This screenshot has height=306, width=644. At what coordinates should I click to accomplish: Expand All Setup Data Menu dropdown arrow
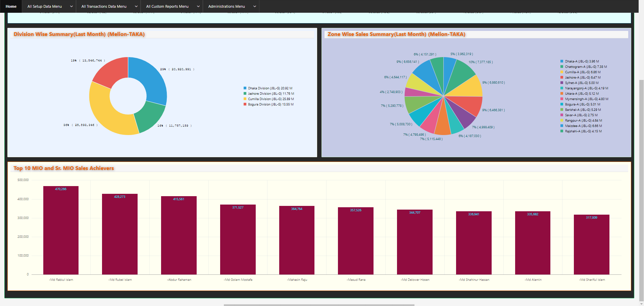point(71,6)
